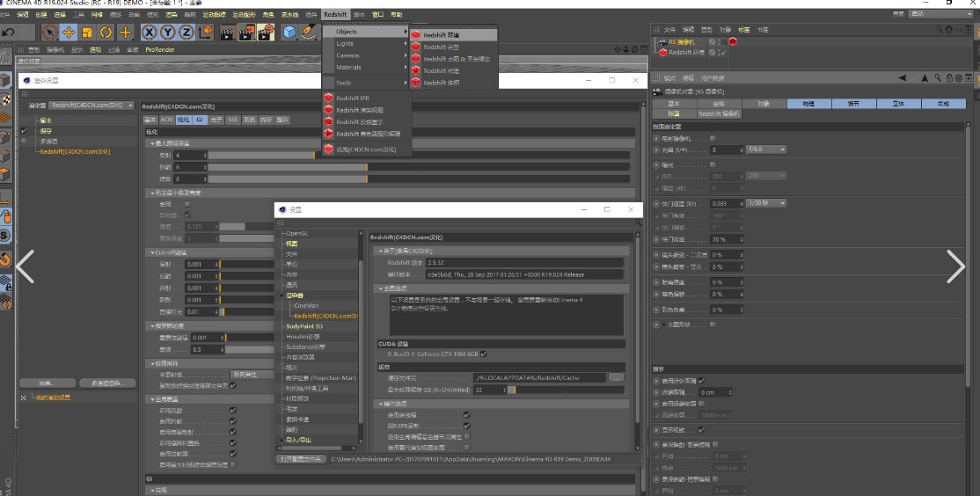Open the renderer dropdown Redshift[C4DCN.com]
Viewport: 980px width, 496px height.
pos(91,106)
